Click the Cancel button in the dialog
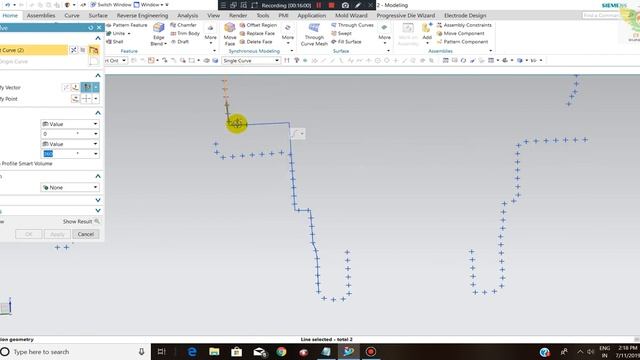 (86, 234)
